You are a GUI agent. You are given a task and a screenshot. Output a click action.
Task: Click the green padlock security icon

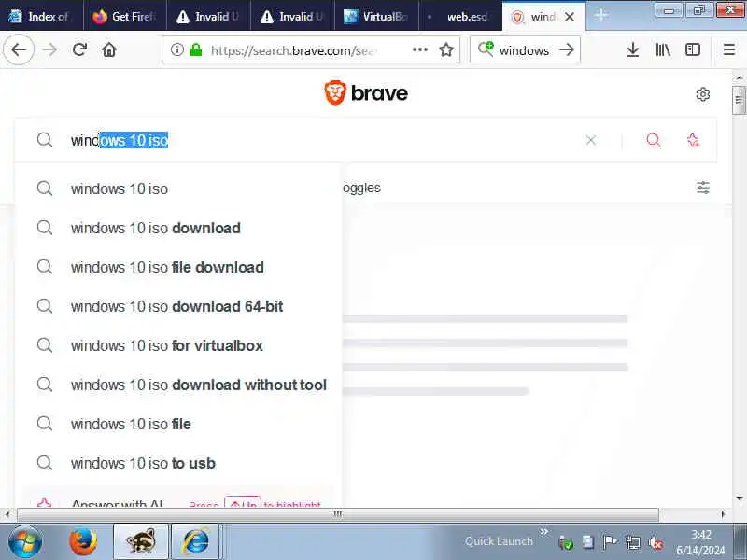tap(196, 49)
